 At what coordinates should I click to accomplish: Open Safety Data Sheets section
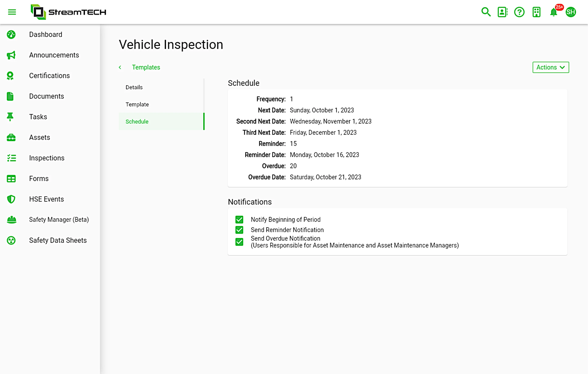[x=58, y=240]
